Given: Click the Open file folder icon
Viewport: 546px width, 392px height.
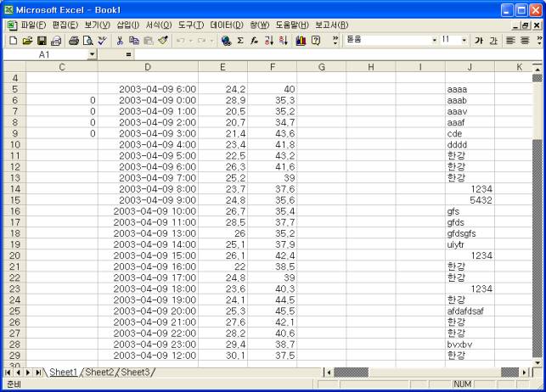Looking at the screenshot, I should point(27,40).
